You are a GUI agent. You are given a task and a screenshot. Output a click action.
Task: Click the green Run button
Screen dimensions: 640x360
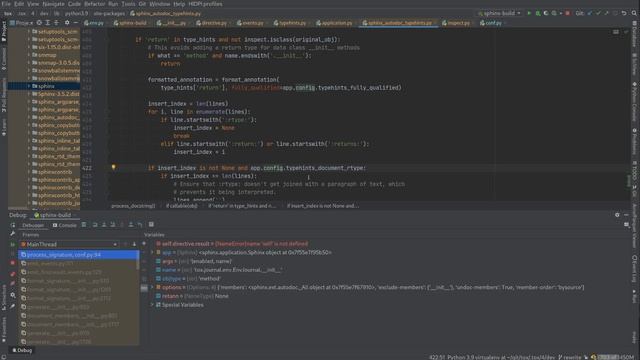(x=529, y=13)
